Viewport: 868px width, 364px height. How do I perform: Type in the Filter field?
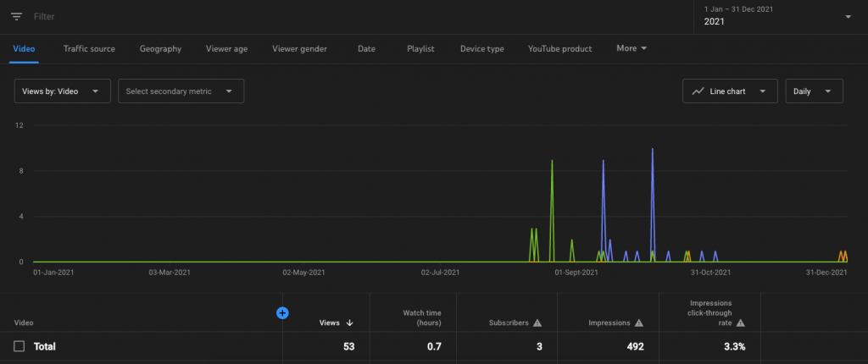(170, 16)
